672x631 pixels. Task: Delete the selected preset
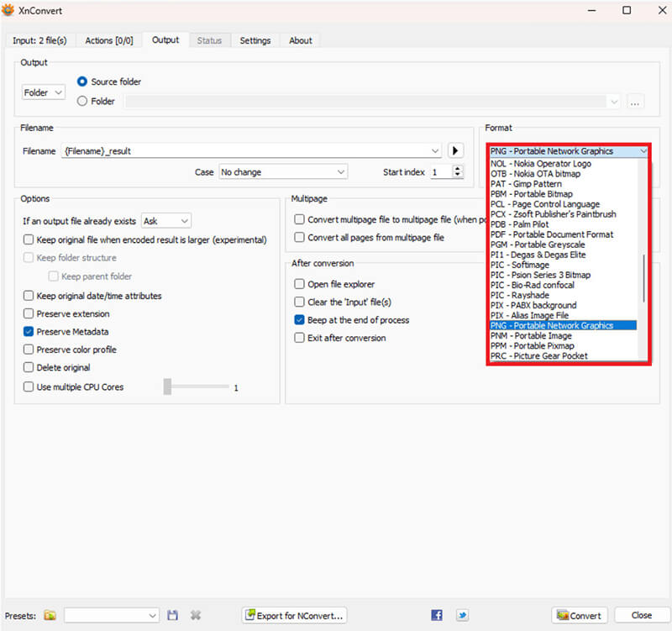click(194, 615)
